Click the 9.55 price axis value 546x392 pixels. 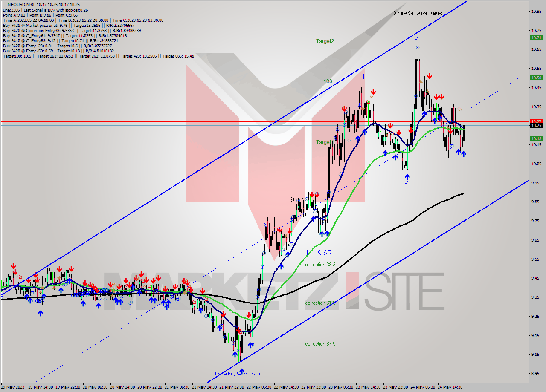pos(536,259)
